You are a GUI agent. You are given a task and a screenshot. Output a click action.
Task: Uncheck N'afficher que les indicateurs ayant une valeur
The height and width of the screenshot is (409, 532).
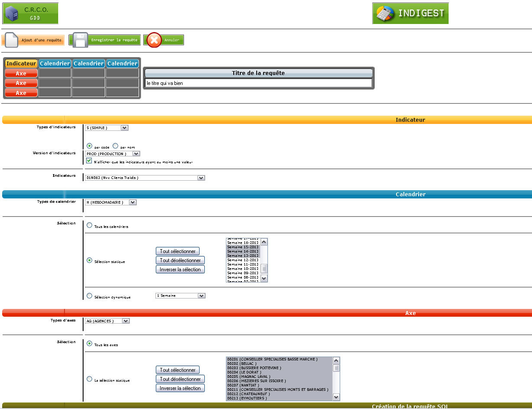pyautogui.click(x=89, y=161)
